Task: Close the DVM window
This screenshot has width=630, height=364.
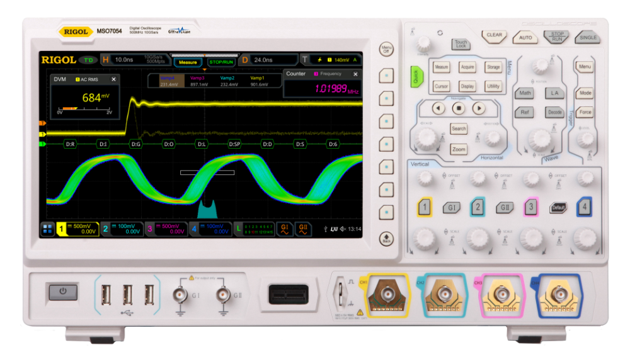Action: coord(113,79)
